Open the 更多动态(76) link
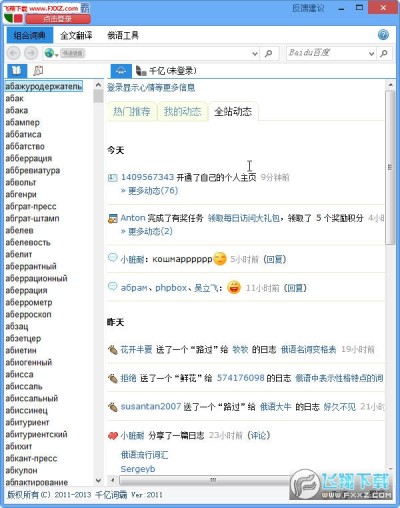This screenshot has width=400, height=508. pyautogui.click(x=150, y=191)
